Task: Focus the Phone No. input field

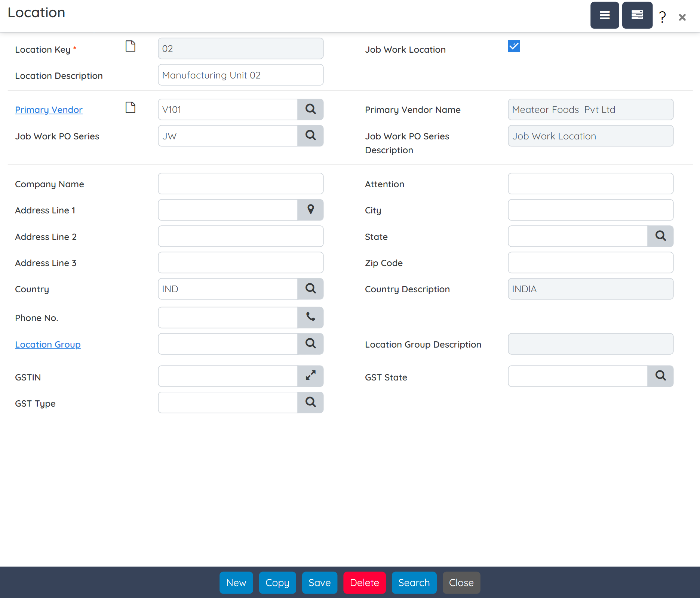Action: [228, 318]
